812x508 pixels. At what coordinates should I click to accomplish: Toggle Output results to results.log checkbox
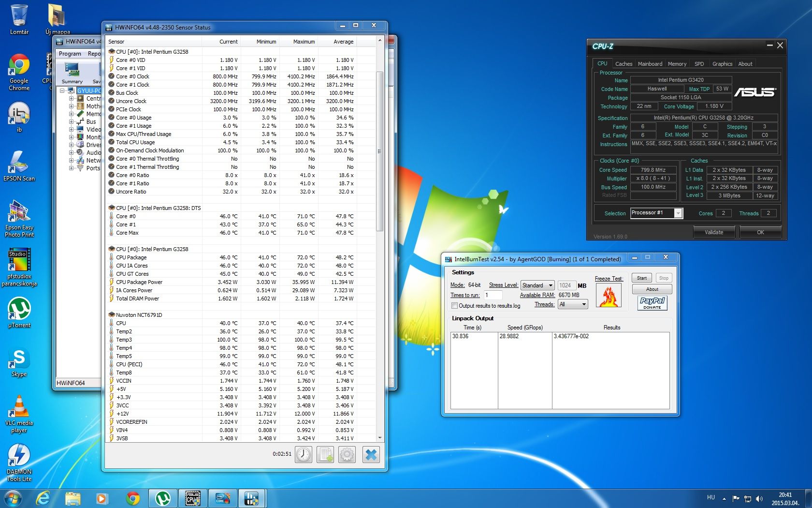pyautogui.click(x=454, y=306)
